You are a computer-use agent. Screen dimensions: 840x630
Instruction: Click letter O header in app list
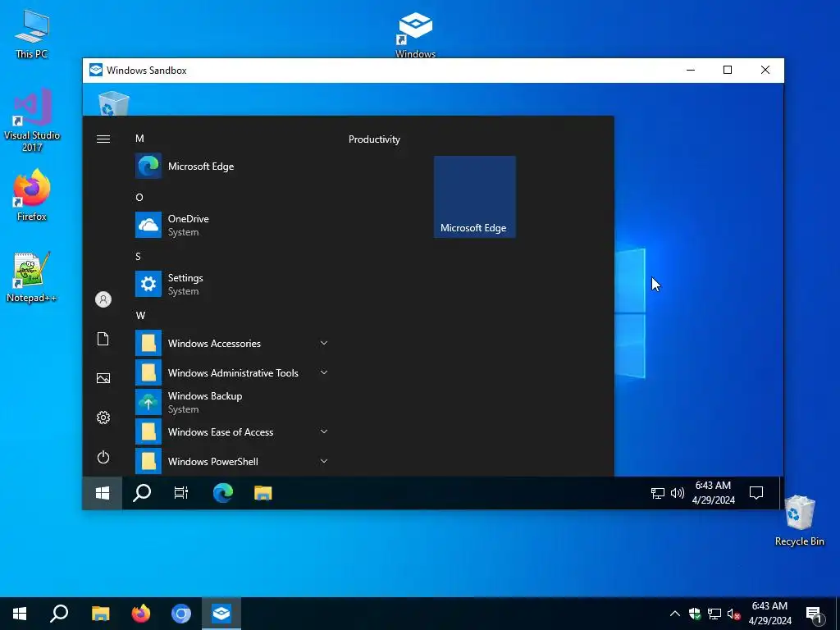139,198
